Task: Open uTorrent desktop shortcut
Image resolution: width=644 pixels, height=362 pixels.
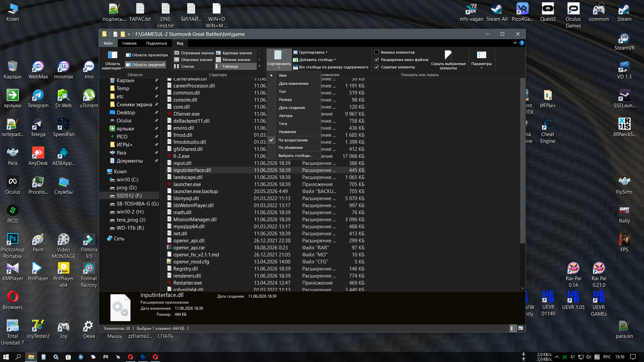Action: (x=89, y=99)
